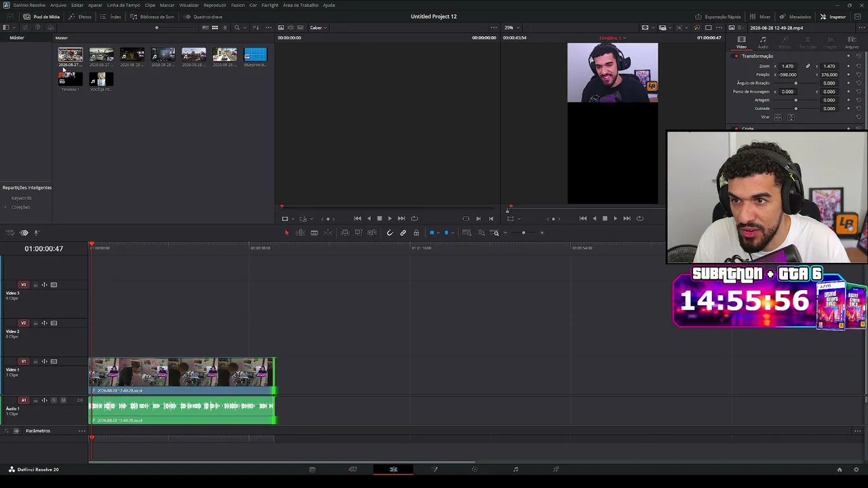Screen dimensions: 868x488
Task: Toggle the Pool de Mídia panel
Action: point(41,16)
